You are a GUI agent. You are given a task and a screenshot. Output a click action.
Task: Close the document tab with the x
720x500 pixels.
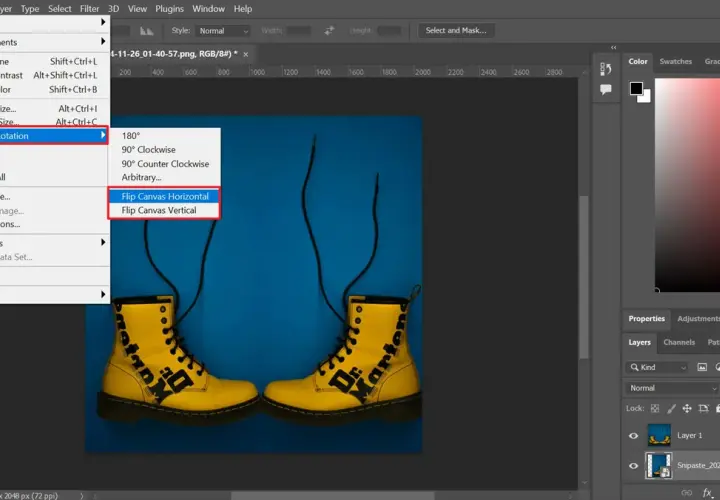click(x=246, y=54)
